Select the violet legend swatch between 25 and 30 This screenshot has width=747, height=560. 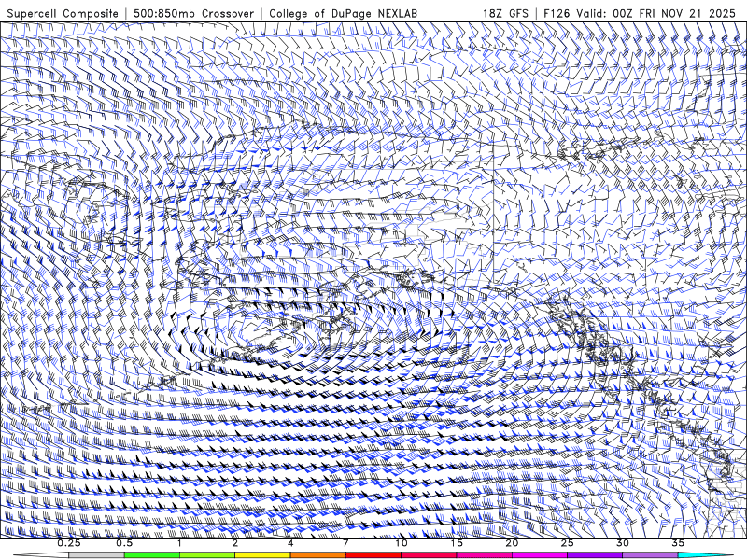(x=595, y=555)
